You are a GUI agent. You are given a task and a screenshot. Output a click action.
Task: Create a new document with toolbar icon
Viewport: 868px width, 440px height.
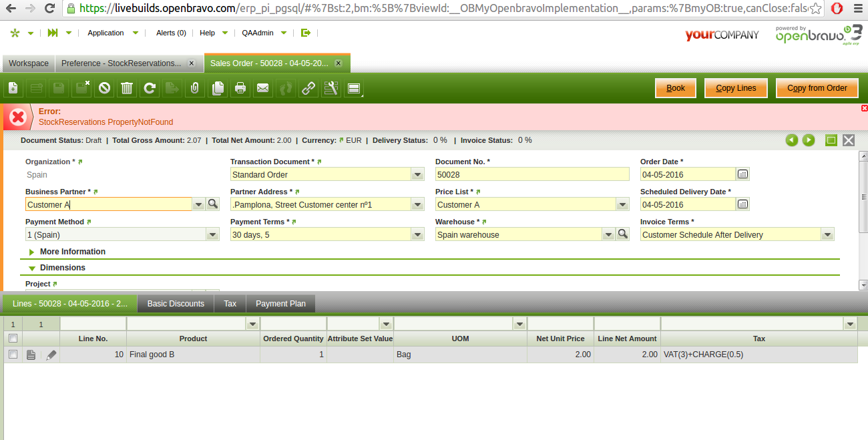pyautogui.click(x=13, y=88)
